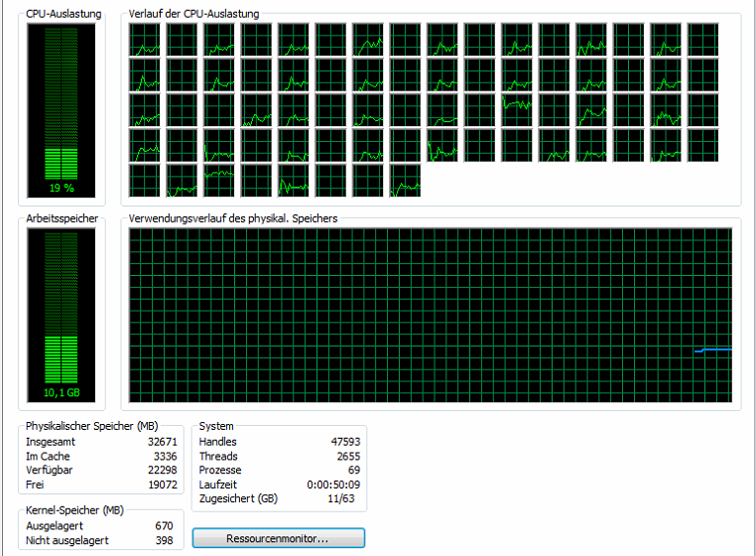756x556 pixels.
Task: Click the Insgesamt label
Action: [51, 442]
